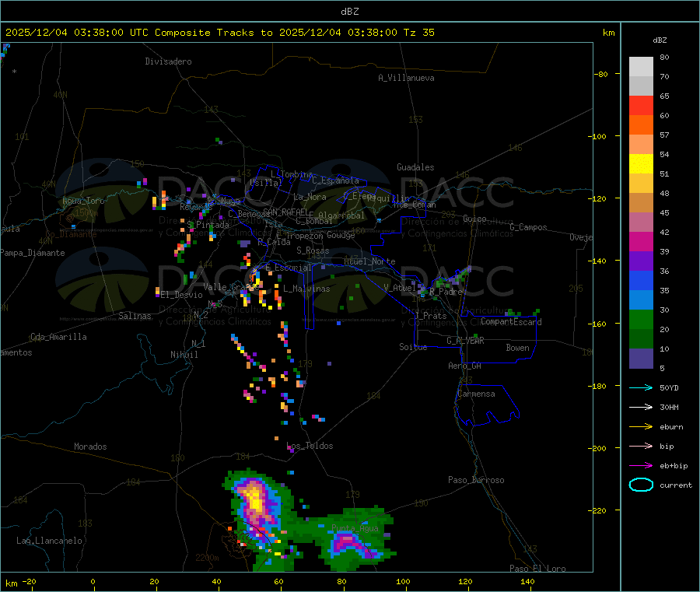Image resolution: width=700 pixels, height=592 pixels.
Task: Click the pink bip arrow in legend
Action: pyautogui.click(x=641, y=446)
